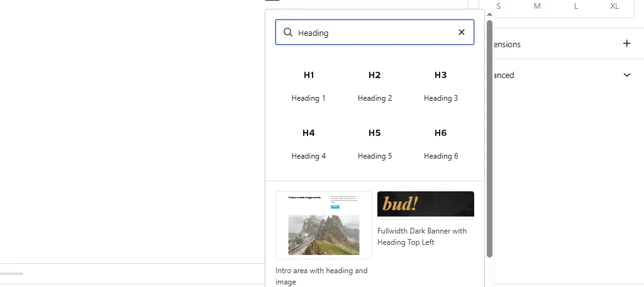Click 'Fullwidth Dark Banner with Heading Top Left' caption
Viewport: 644px width, 287px height.
(422, 237)
